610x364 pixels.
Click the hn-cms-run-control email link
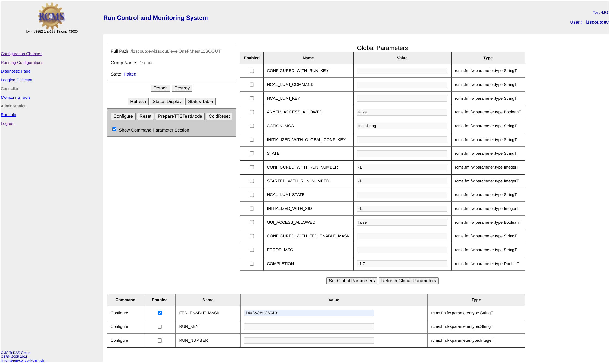(22, 360)
